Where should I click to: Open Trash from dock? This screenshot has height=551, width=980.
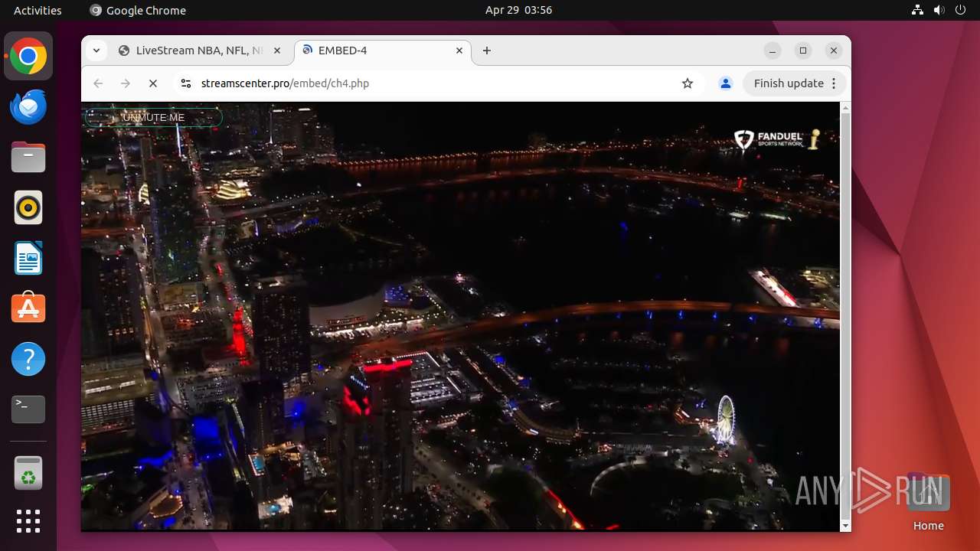pos(28,473)
